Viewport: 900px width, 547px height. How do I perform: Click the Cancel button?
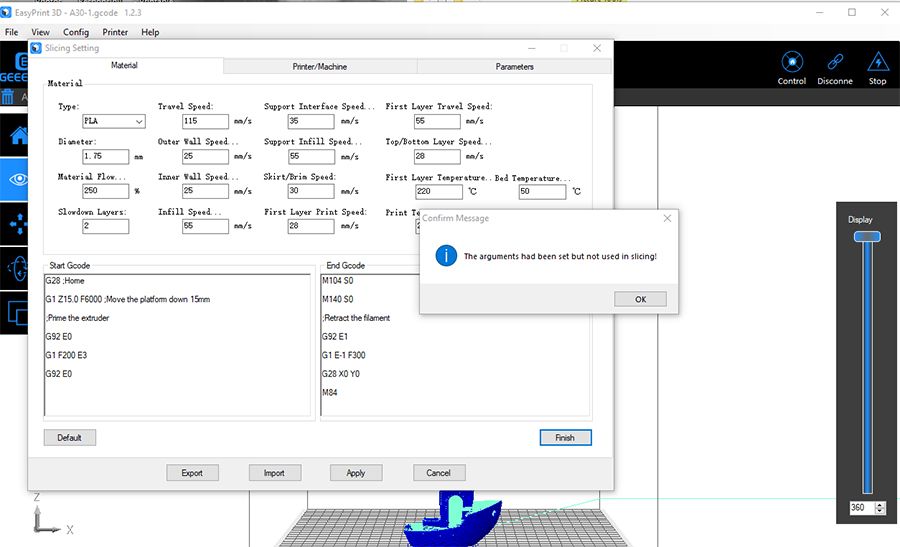click(439, 473)
